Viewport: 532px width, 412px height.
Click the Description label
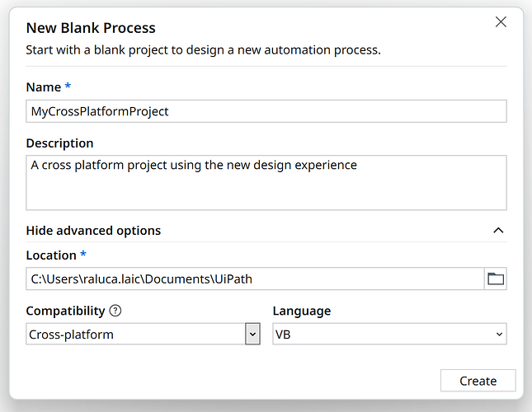(x=59, y=143)
